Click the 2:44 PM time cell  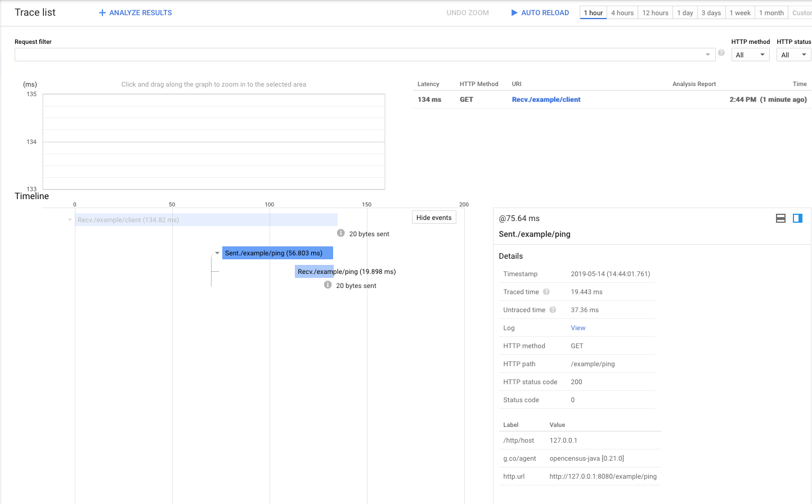768,100
